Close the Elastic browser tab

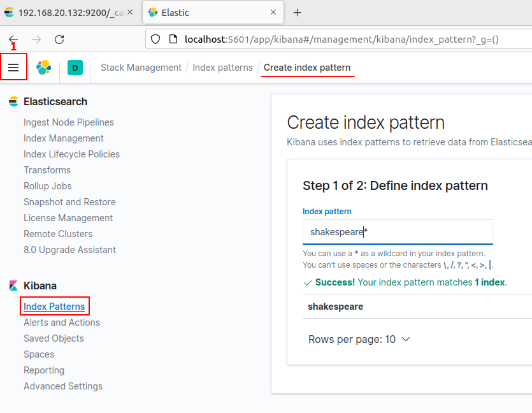[273, 12]
